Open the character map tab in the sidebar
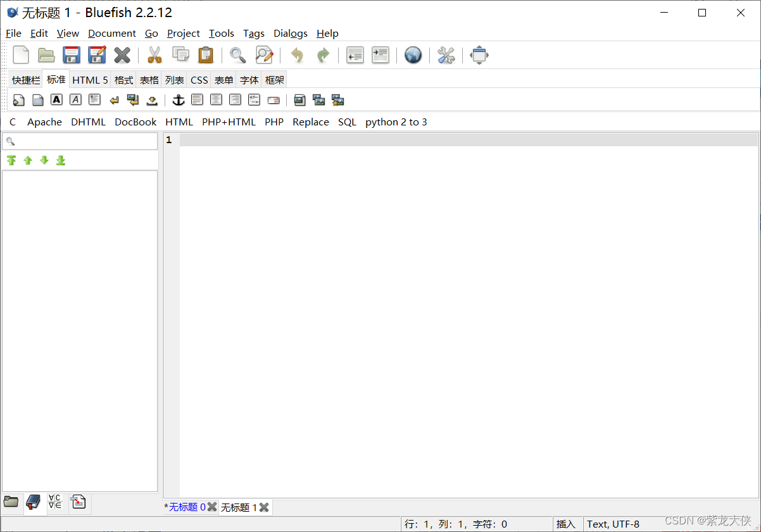This screenshot has width=761, height=532. point(55,502)
